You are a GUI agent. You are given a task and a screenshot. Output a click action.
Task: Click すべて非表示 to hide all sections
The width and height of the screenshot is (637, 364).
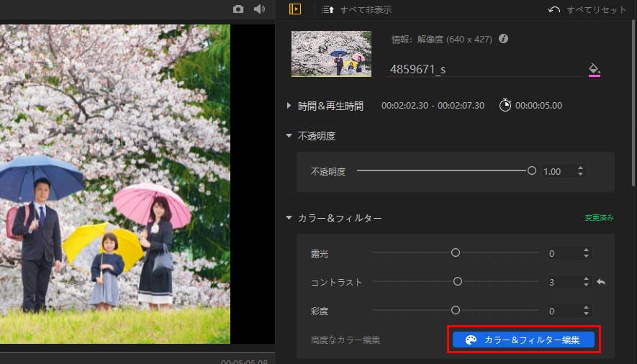pos(366,9)
